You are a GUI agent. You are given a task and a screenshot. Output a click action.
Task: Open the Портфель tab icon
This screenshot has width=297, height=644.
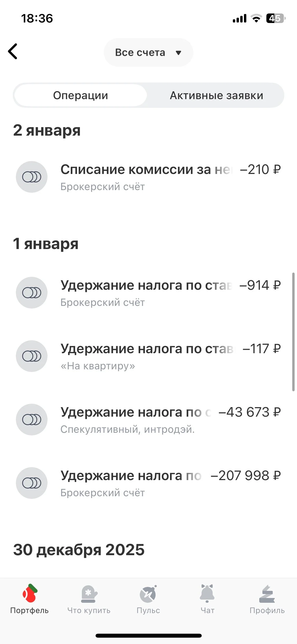[x=30, y=593]
